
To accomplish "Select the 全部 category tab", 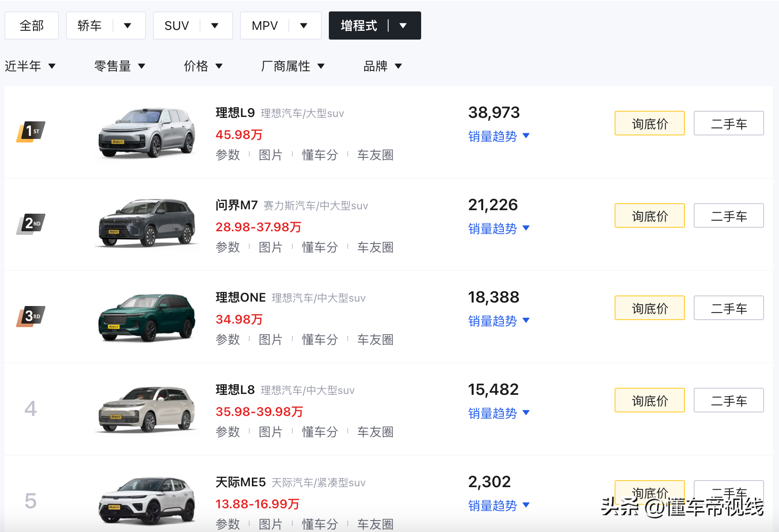I will [x=32, y=26].
